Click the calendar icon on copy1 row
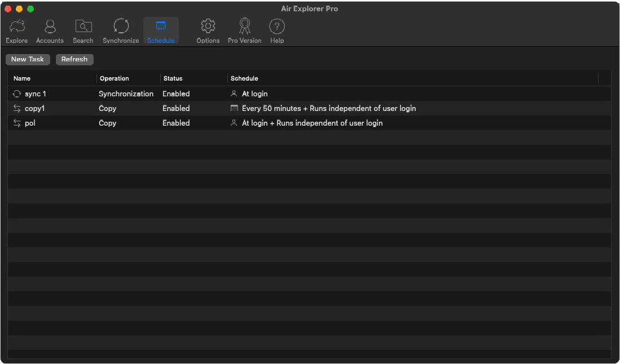 (234, 108)
